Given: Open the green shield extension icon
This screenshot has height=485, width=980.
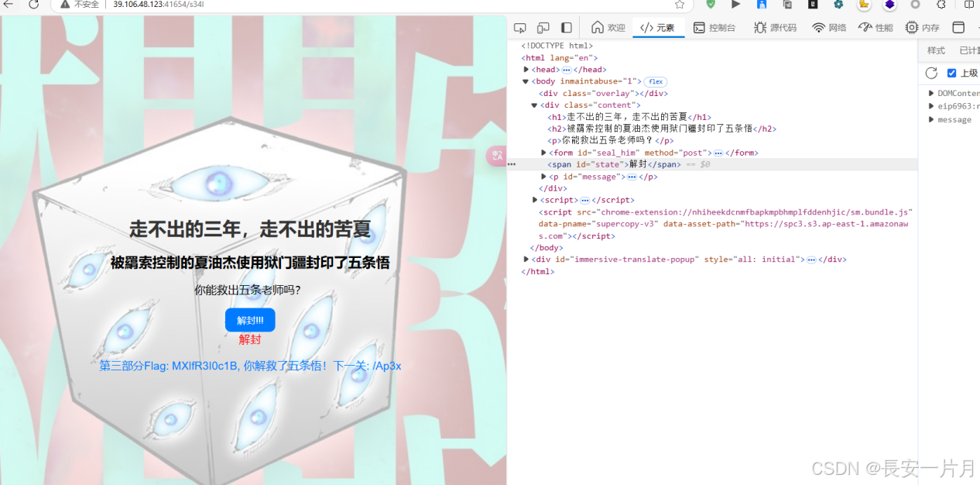Looking at the screenshot, I should pos(711,5).
